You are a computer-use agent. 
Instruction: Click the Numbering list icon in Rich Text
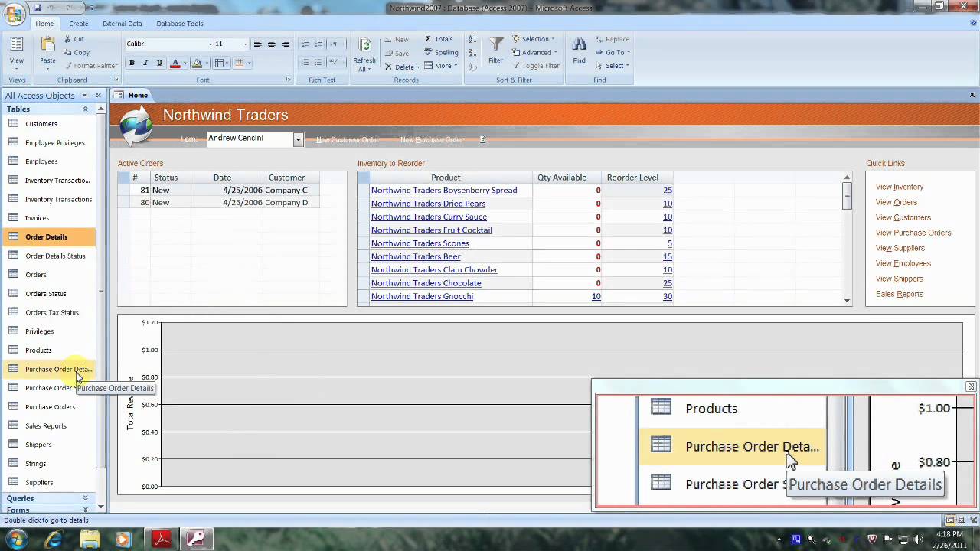click(305, 63)
